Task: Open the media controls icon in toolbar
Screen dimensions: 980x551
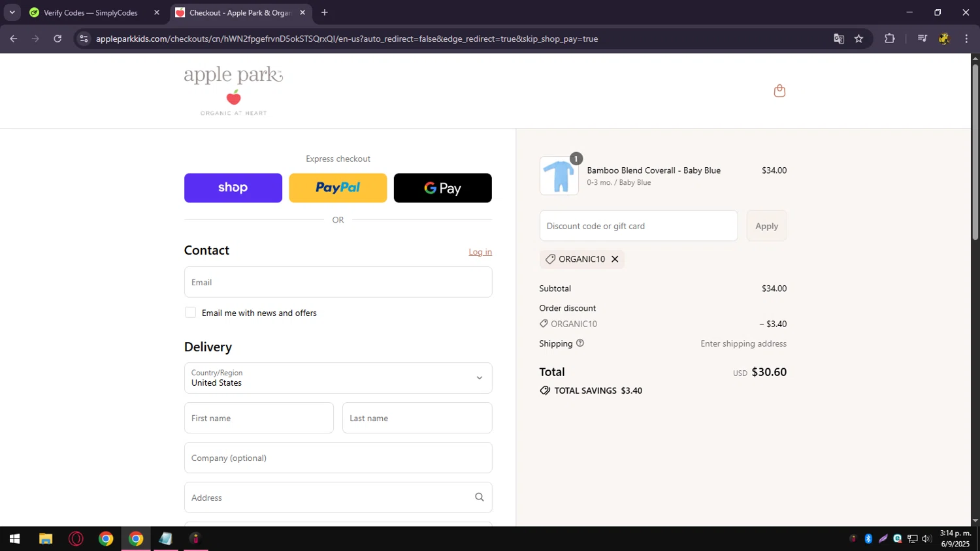Action: pos(922,39)
